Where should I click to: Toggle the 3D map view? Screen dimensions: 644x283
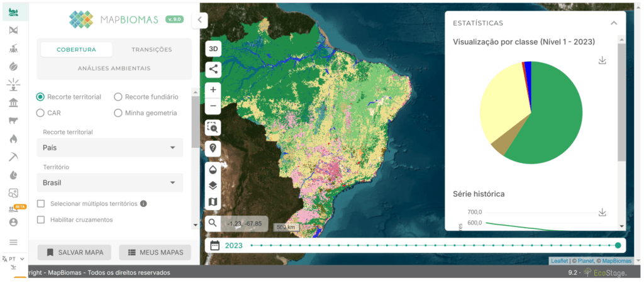click(213, 49)
